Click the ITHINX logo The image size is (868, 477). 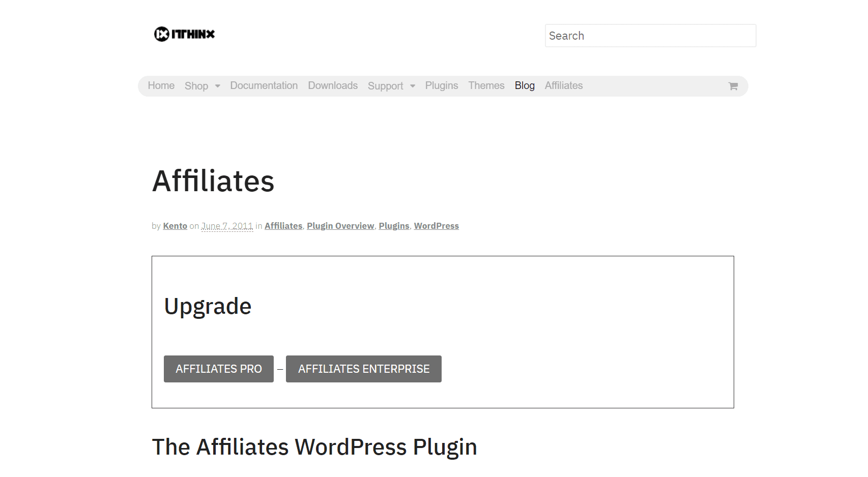tap(184, 34)
